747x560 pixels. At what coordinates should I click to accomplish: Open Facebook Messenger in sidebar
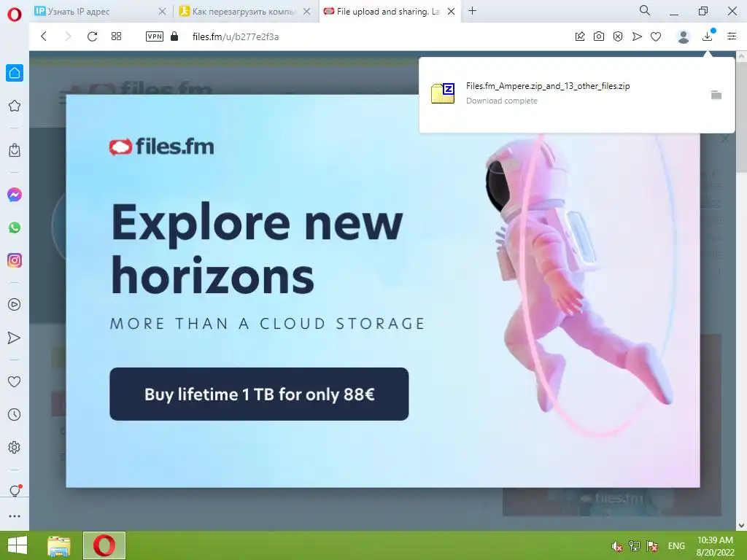pos(15,195)
